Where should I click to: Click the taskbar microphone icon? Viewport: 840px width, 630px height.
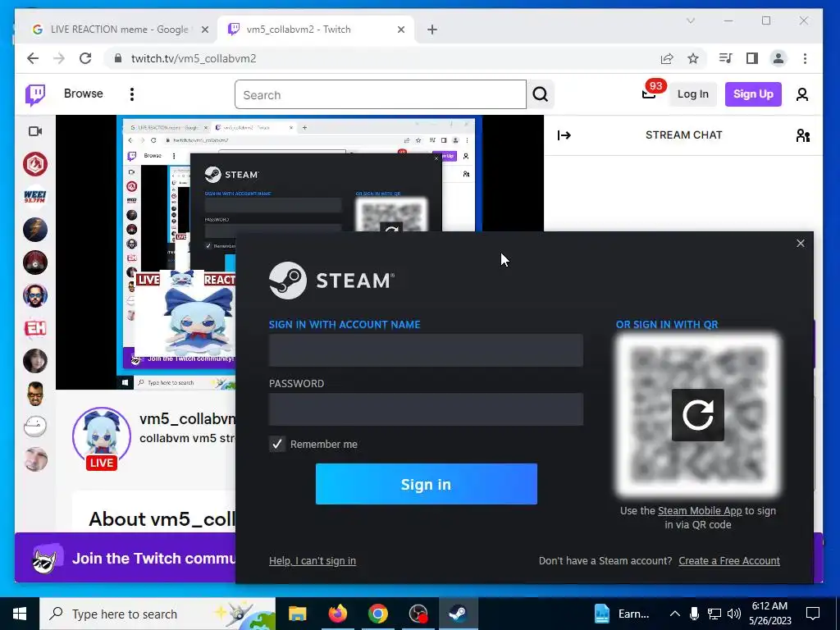click(694, 614)
